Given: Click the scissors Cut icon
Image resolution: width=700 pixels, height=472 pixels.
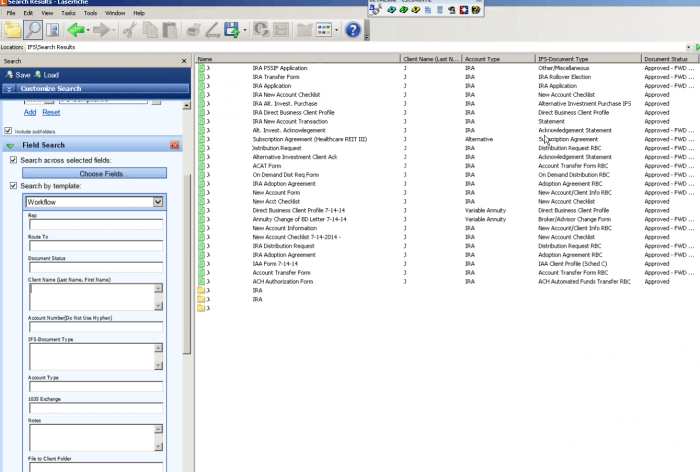Looking at the screenshot, I should (129, 30).
